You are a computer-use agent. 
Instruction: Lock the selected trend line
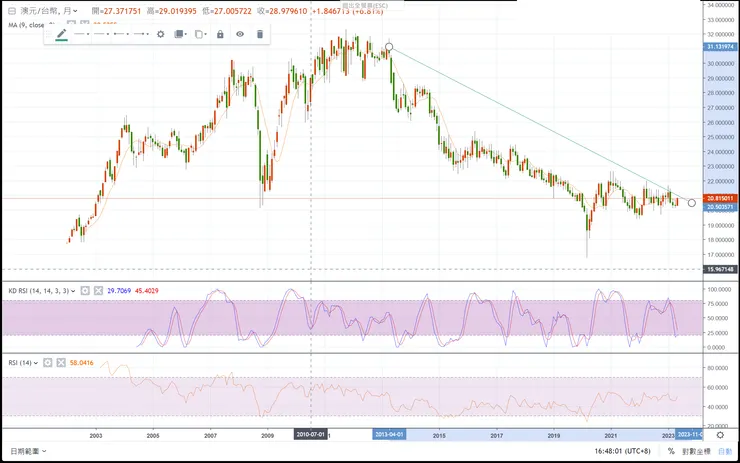(220, 34)
